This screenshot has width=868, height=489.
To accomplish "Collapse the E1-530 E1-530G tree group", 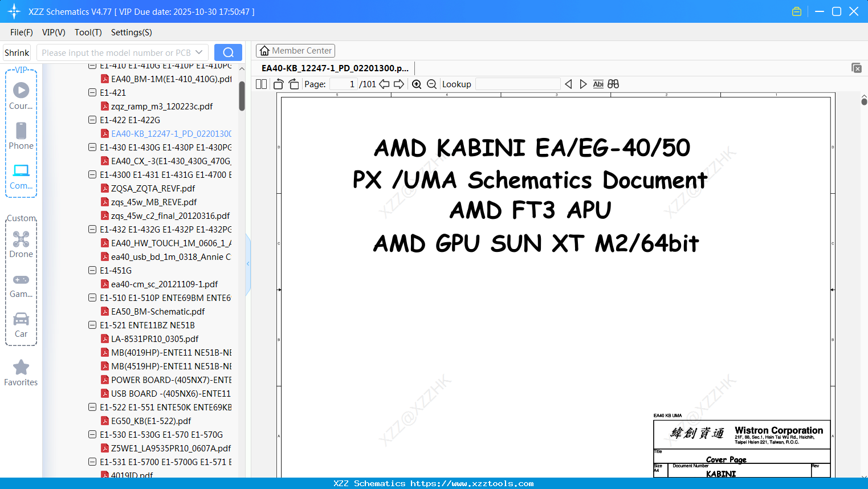I will pos(92,434).
